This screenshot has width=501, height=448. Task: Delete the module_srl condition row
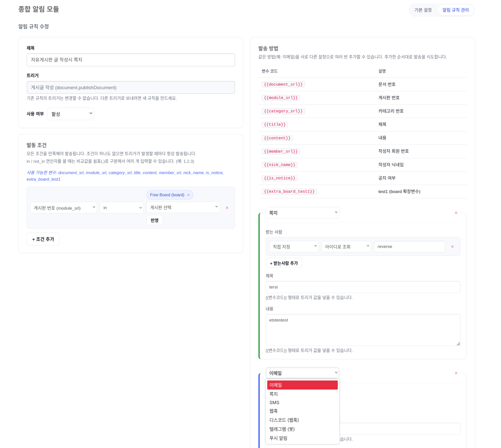(227, 208)
